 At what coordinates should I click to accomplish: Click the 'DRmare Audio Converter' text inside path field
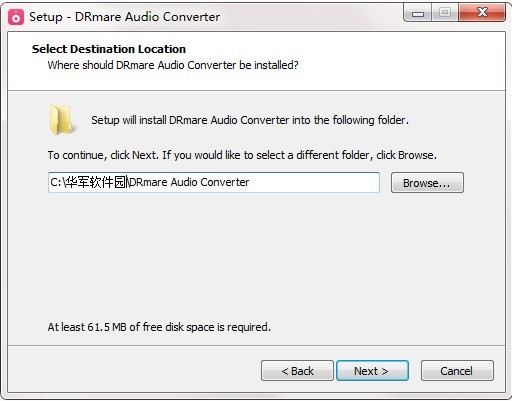pyautogui.click(x=189, y=182)
